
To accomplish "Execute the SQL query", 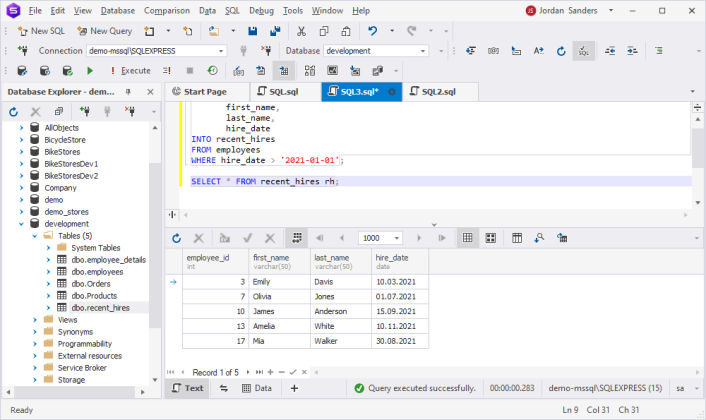I will click(x=131, y=71).
